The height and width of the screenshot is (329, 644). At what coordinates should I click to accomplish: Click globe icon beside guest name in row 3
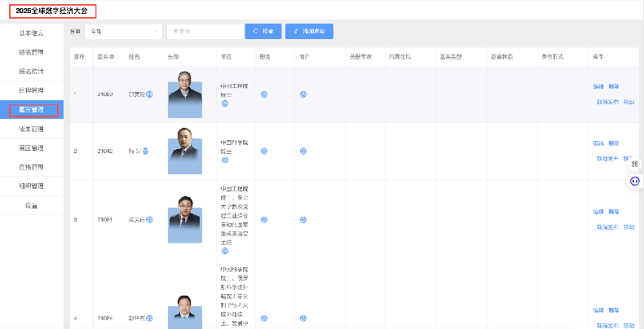coord(149,220)
